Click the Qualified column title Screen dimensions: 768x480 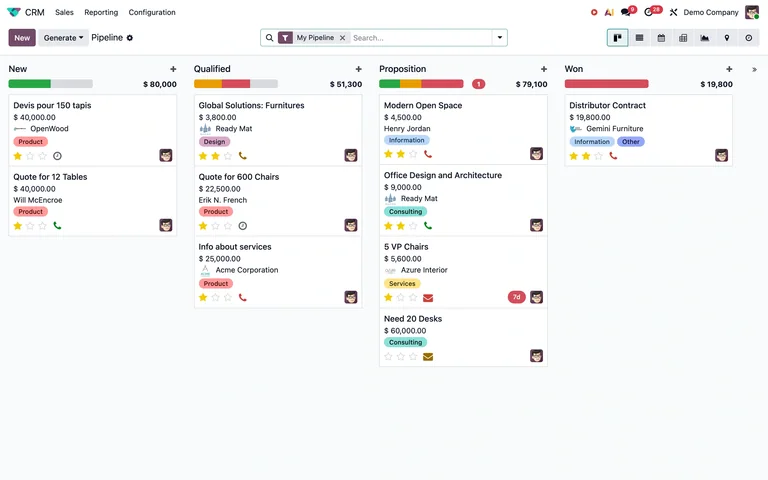(x=212, y=69)
